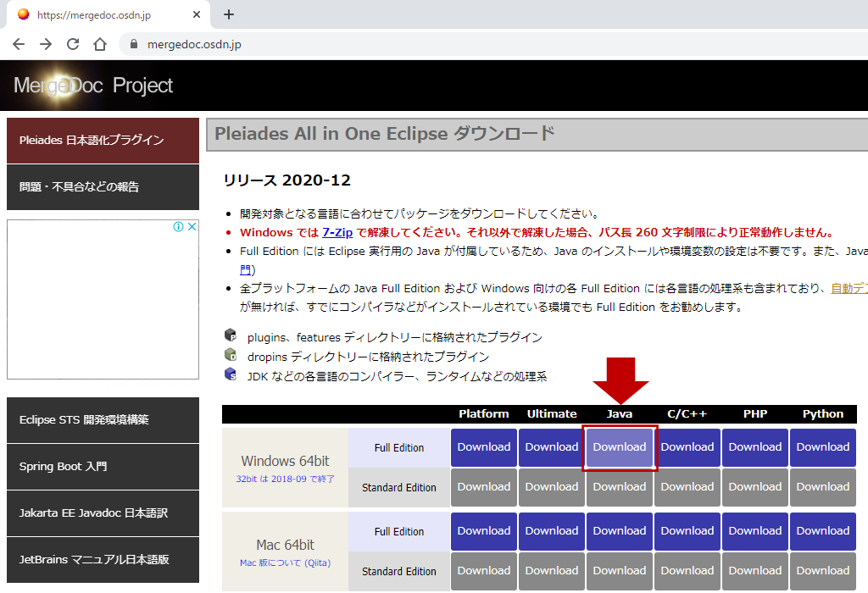Click the dropins directory package icon
The height and width of the screenshot is (593, 868).
(x=231, y=355)
